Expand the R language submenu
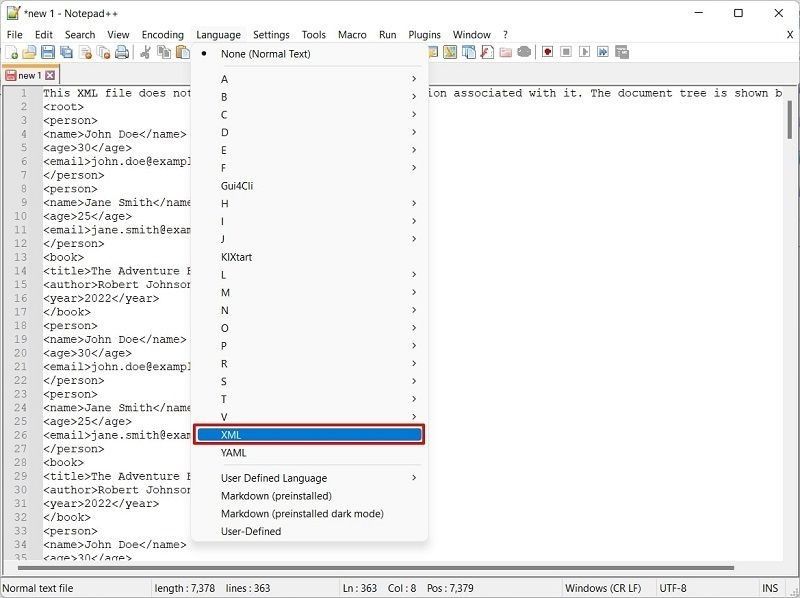800x598 pixels. coord(309,364)
